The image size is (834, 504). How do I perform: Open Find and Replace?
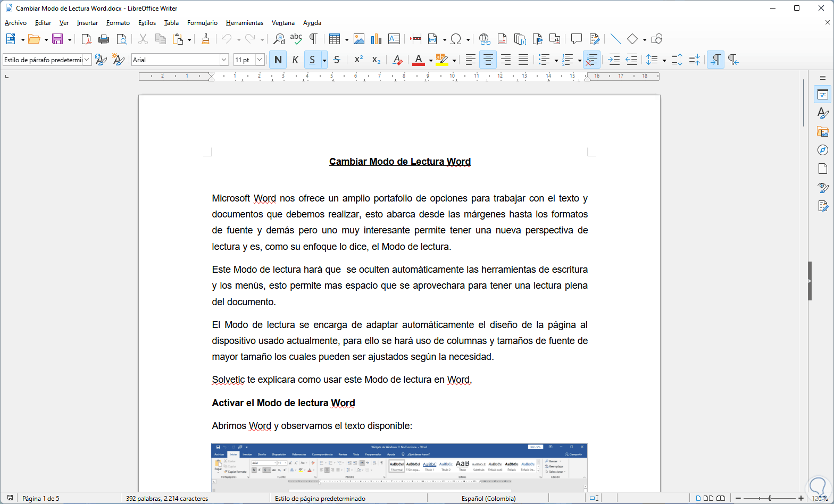click(279, 39)
